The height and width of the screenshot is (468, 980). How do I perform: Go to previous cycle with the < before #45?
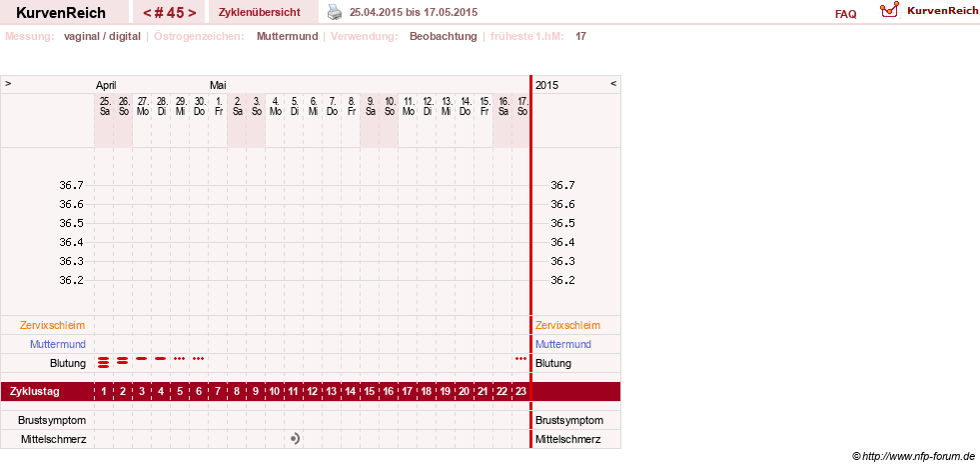[x=147, y=13]
